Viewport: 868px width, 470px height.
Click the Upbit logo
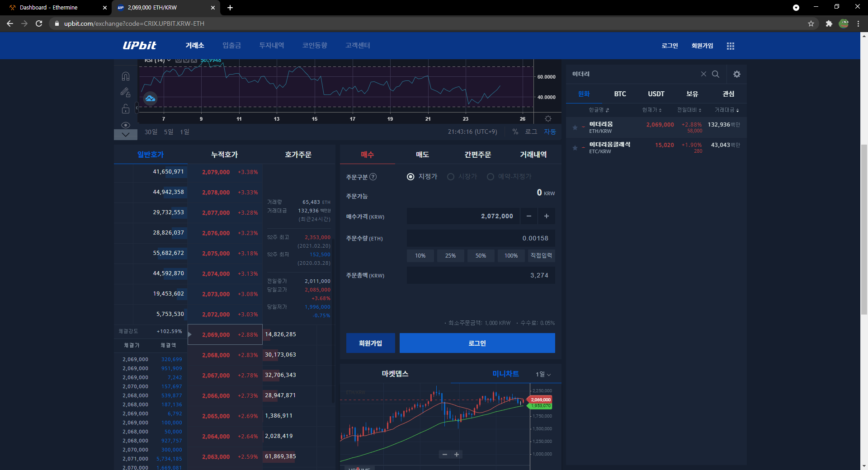click(x=140, y=45)
